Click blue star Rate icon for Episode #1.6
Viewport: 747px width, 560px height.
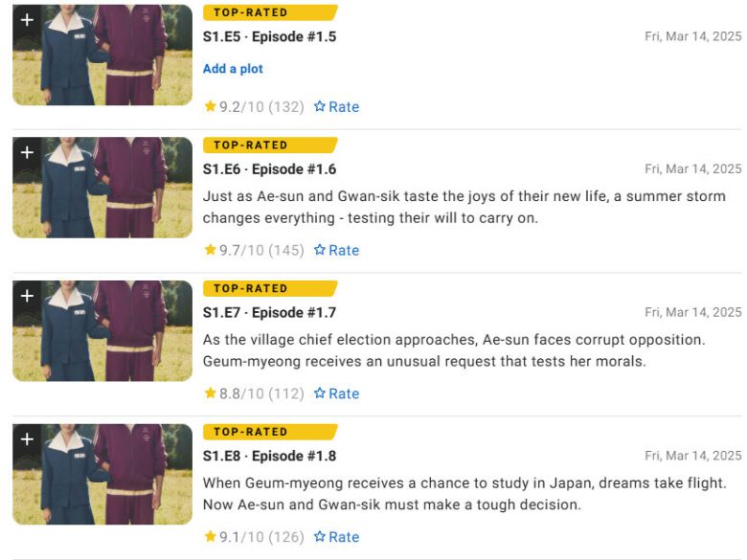click(320, 251)
